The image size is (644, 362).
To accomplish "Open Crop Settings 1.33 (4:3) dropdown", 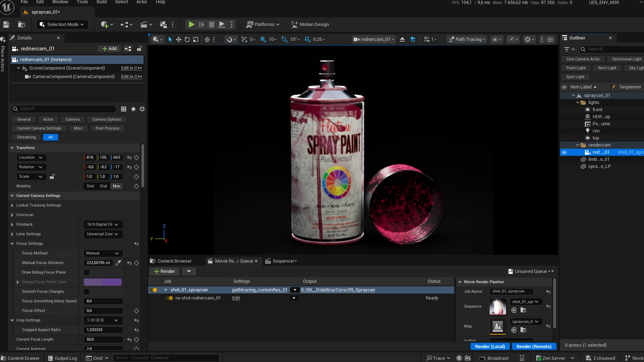I will 103,320.
